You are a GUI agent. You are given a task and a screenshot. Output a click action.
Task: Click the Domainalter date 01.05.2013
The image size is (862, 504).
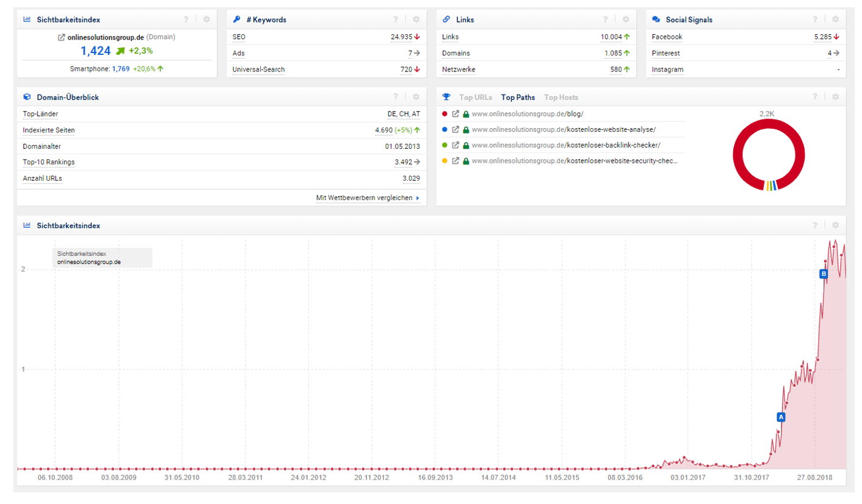click(403, 146)
